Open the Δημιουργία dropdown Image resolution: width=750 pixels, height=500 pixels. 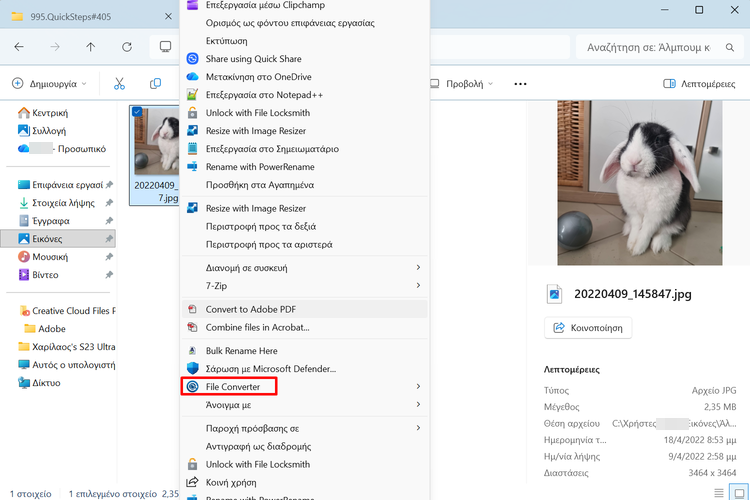[x=50, y=84]
